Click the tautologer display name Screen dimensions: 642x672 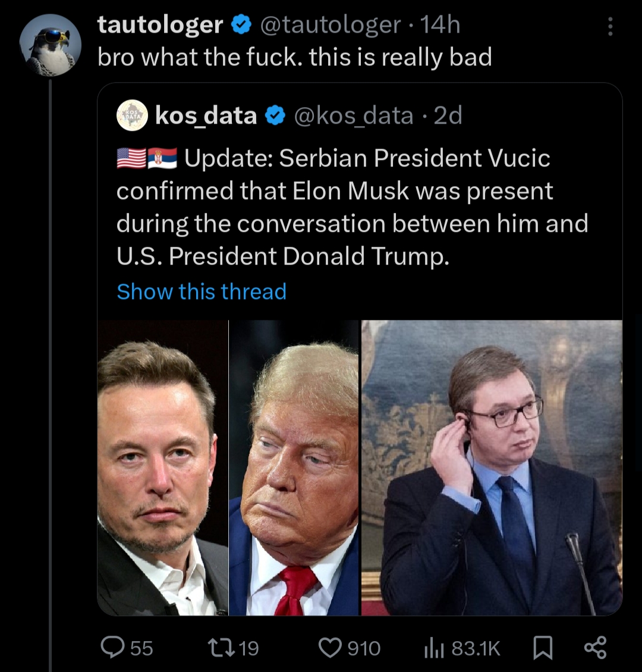coord(160,25)
